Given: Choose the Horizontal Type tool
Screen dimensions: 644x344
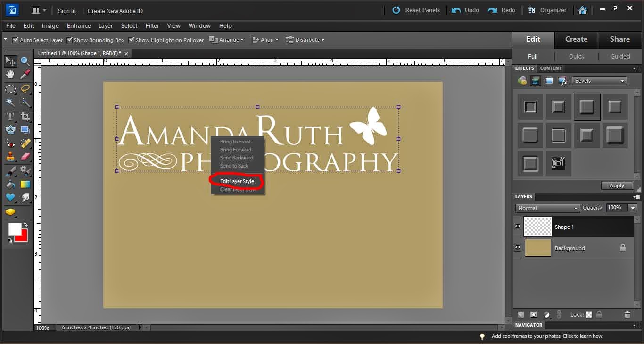Looking at the screenshot, I should coord(10,117).
